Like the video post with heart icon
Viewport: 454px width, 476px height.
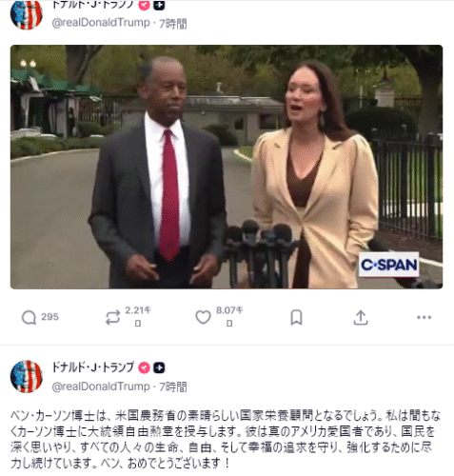[x=203, y=317]
